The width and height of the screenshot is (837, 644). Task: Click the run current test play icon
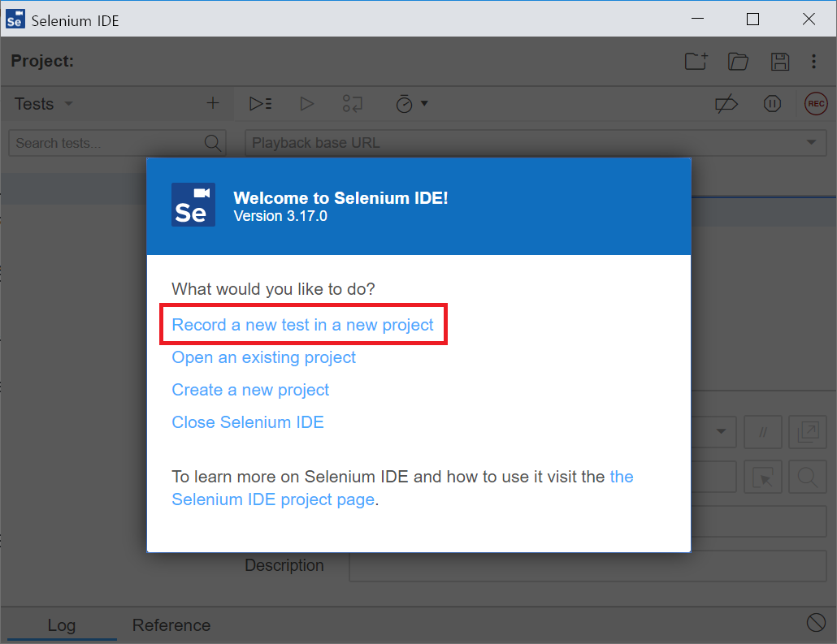(306, 104)
